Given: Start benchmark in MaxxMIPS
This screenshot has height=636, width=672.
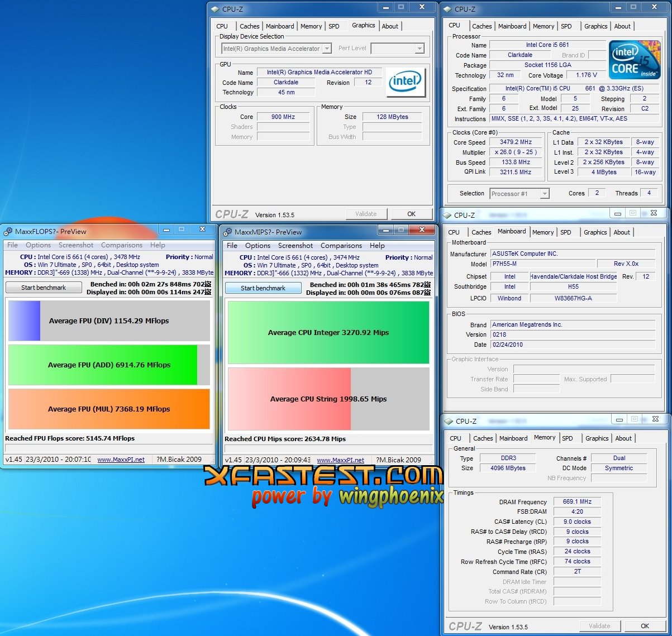Looking at the screenshot, I should click(263, 288).
